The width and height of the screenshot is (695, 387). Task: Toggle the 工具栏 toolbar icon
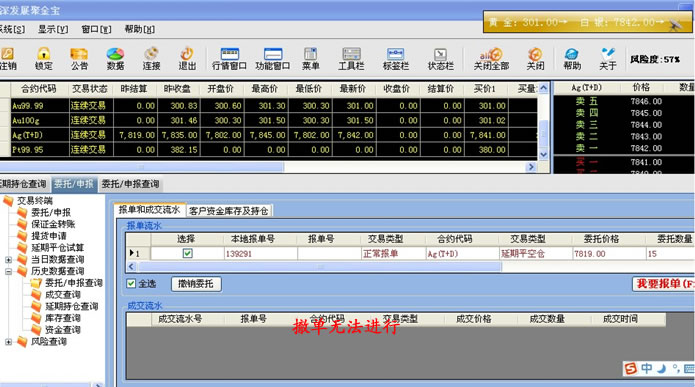(351, 59)
